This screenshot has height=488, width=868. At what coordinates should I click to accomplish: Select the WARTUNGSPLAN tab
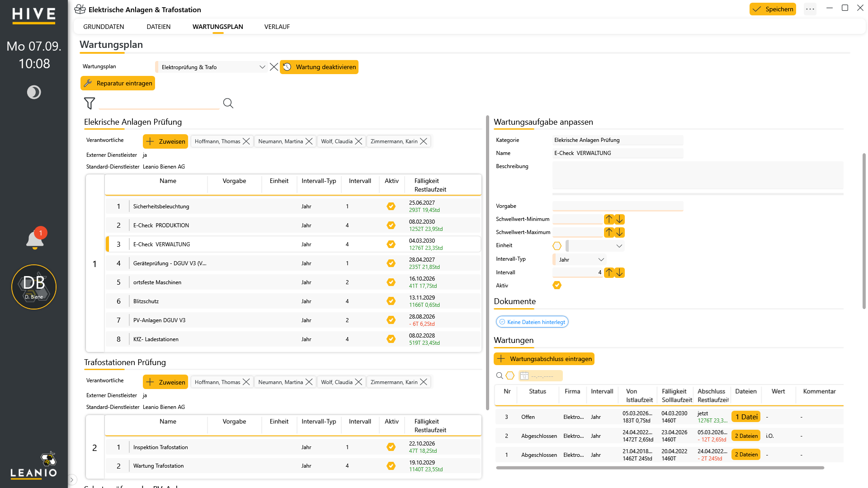(x=218, y=27)
